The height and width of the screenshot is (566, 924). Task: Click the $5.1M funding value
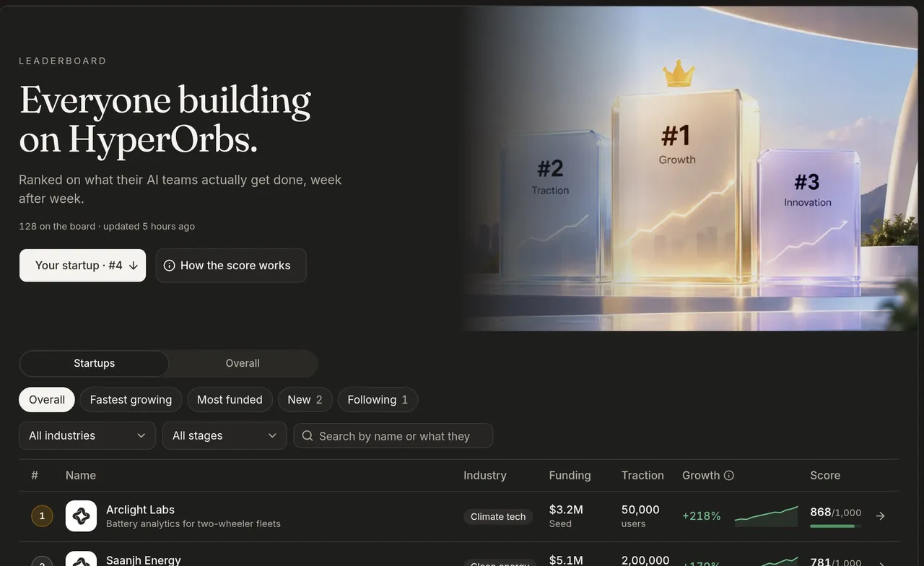tap(566, 560)
